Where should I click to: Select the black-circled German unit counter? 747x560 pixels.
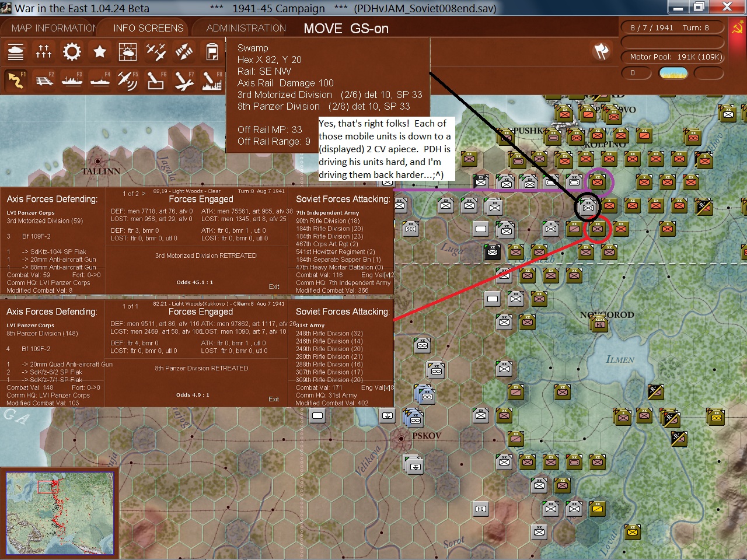click(588, 205)
